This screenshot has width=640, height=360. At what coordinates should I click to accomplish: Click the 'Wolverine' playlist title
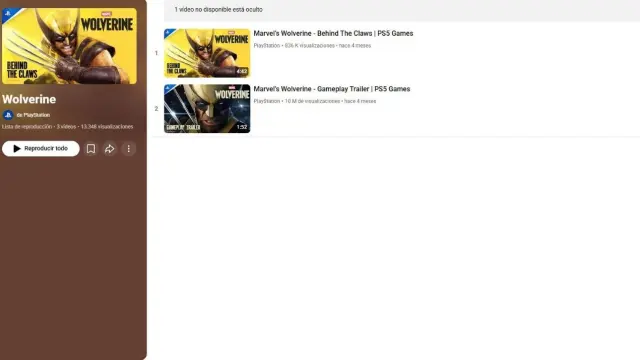pyautogui.click(x=29, y=99)
